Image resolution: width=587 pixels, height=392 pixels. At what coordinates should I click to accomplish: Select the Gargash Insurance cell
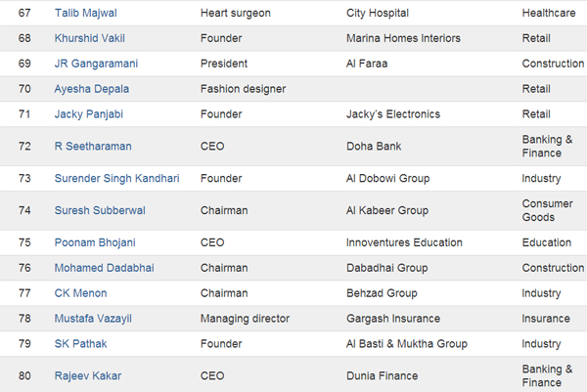tap(393, 319)
